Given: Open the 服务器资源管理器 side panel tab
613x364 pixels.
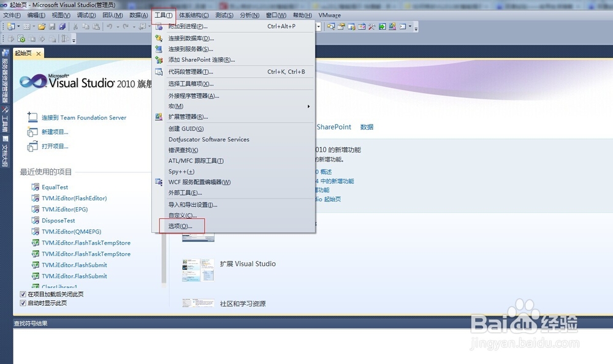Looking at the screenshot, I should [6, 76].
